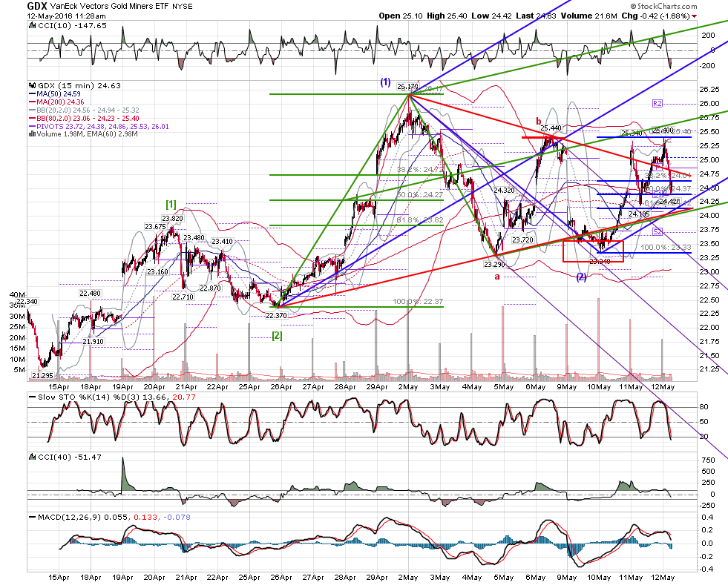The height and width of the screenshot is (588, 728).
Task: Click the CCI(10) indicator legend icon
Action: pos(32,26)
